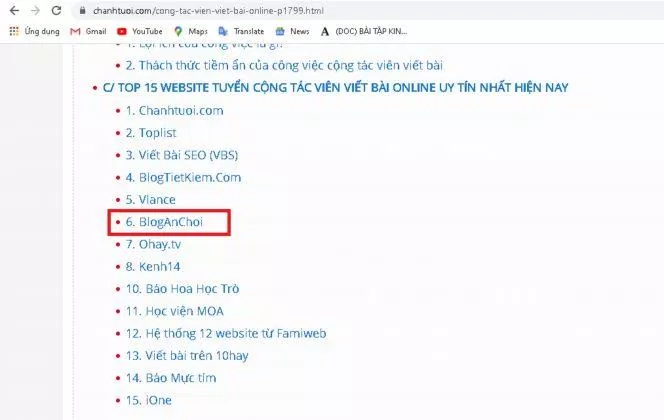Open the News bookmark
664x420 pixels.
tap(292, 31)
